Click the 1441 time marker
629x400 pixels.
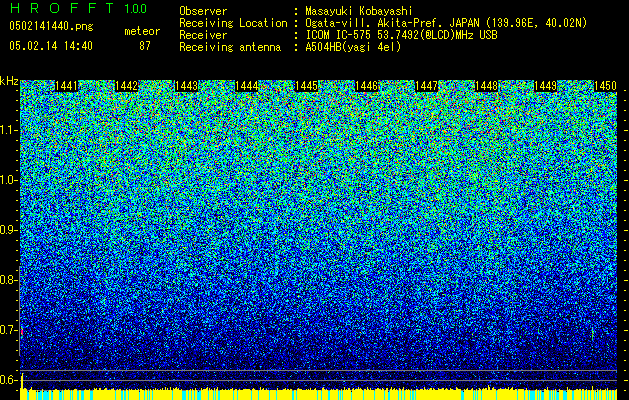coord(66,86)
